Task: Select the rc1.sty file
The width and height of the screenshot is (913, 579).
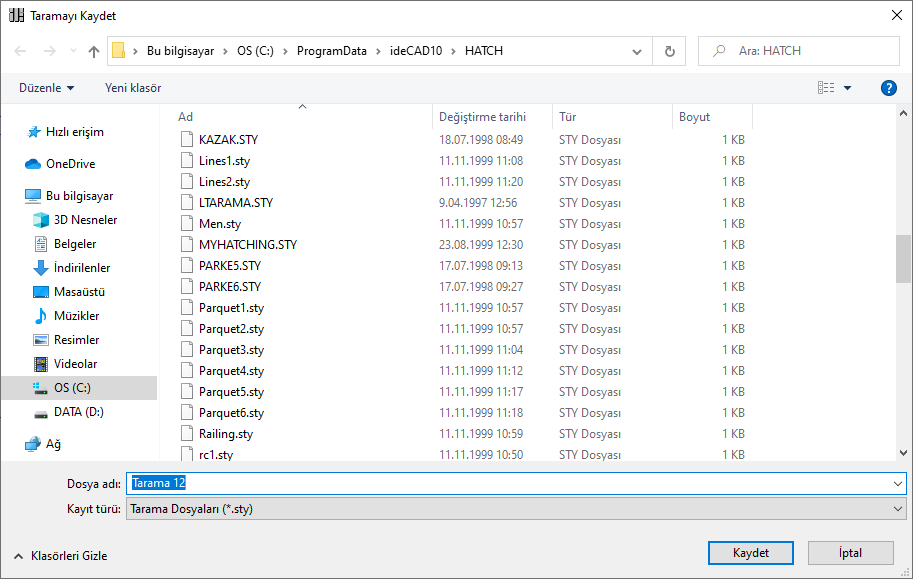Action: pyautogui.click(x=216, y=454)
